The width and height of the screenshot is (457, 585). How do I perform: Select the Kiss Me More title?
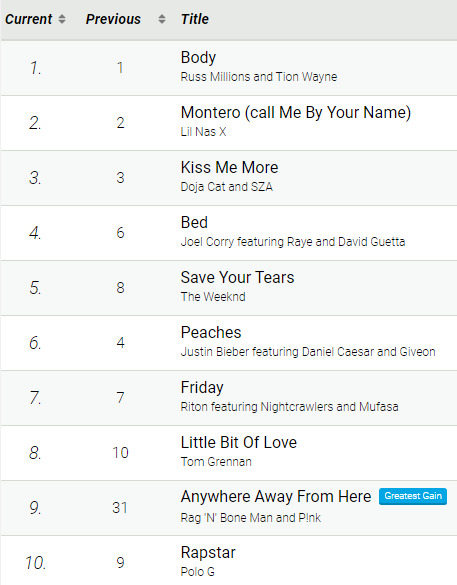pyautogui.click(x=229, y=167)
